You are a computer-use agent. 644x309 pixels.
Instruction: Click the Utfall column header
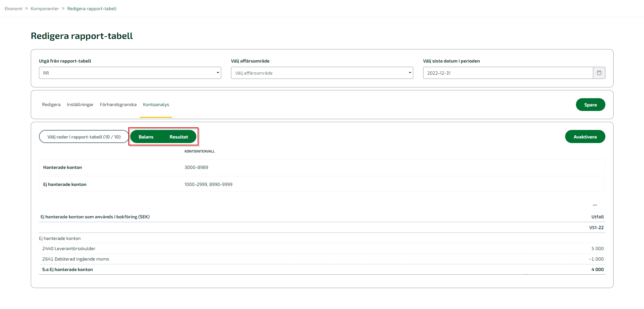[x=598, y=217]
